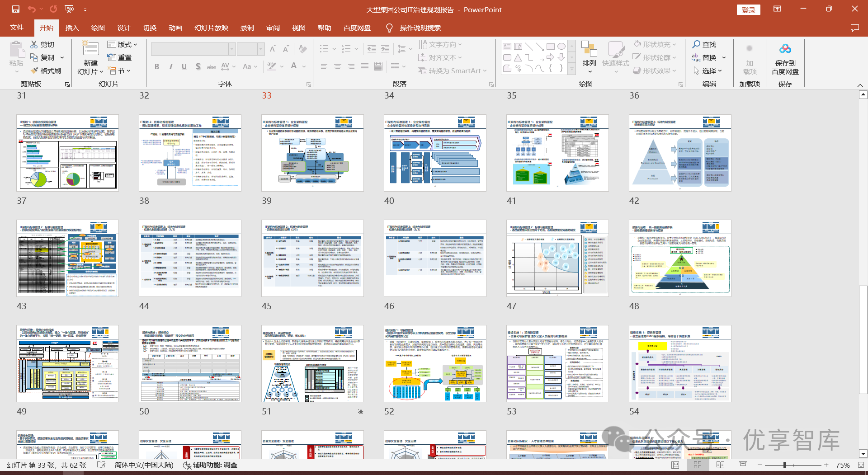Toggle center text alignment

pos(338,66)
